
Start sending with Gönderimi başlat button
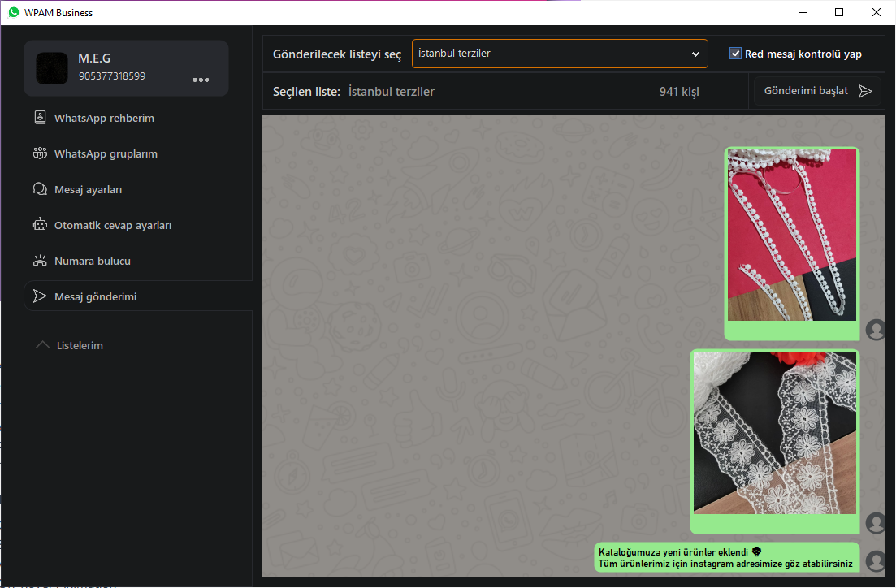click(x=817, y=91)
